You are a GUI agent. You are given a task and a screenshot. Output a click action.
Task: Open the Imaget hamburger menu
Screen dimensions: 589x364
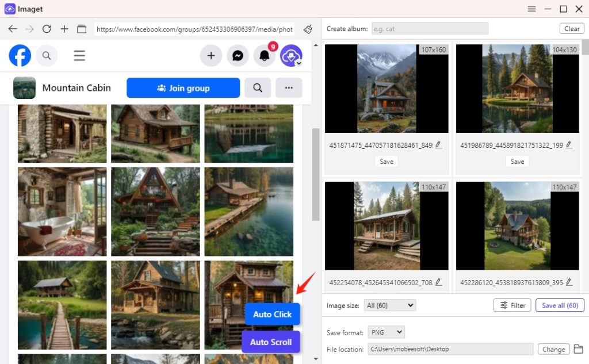pos(531,9)
